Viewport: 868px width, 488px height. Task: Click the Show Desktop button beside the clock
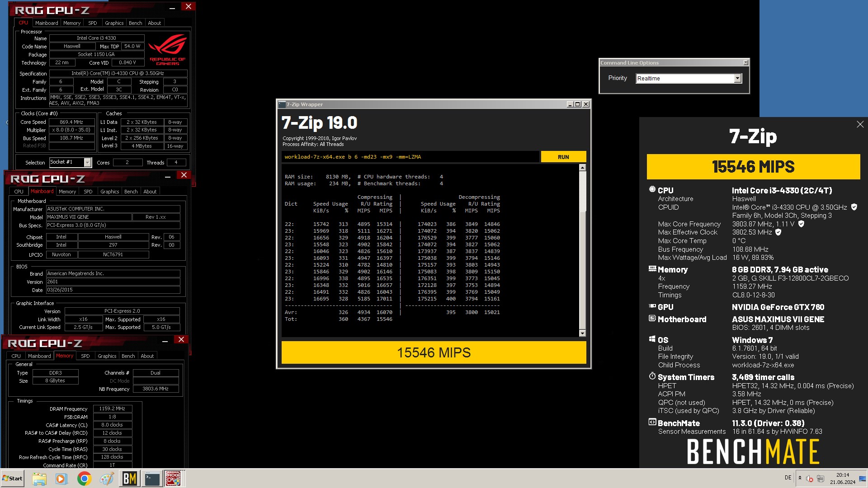(863, 479)
